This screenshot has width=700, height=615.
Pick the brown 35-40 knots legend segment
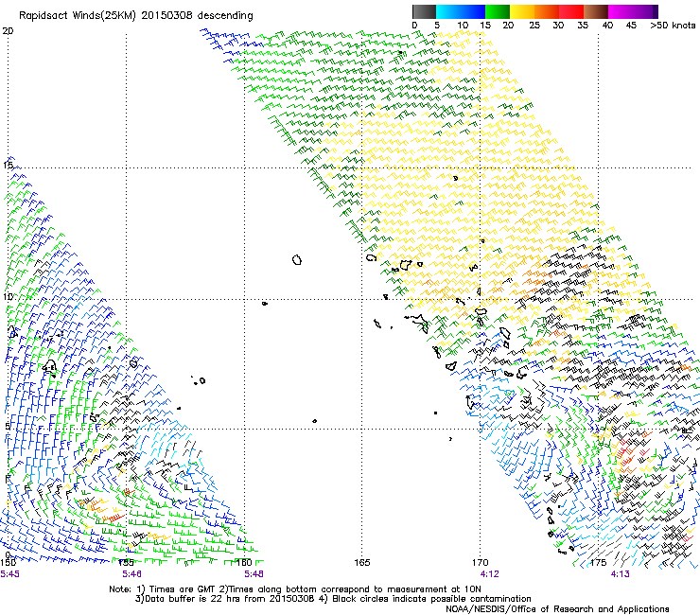coord(596,11)
